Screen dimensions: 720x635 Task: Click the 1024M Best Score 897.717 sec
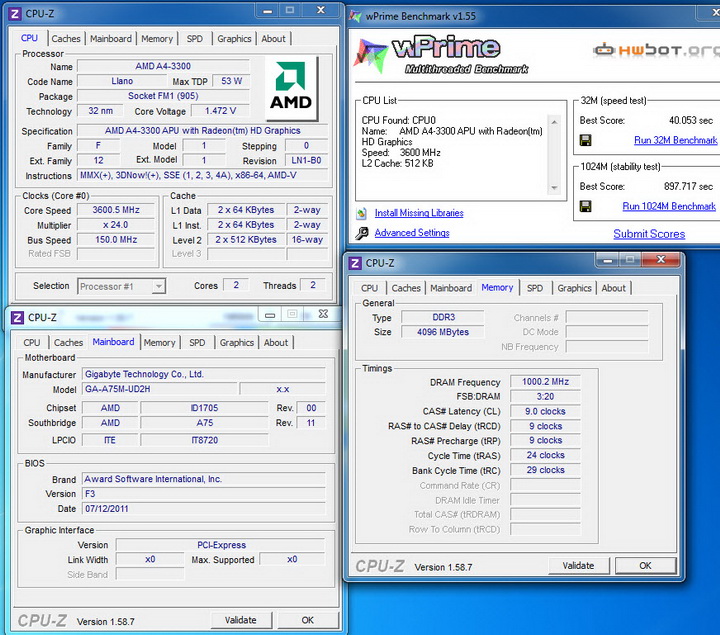pyautogui.click(x=688, y=186)
